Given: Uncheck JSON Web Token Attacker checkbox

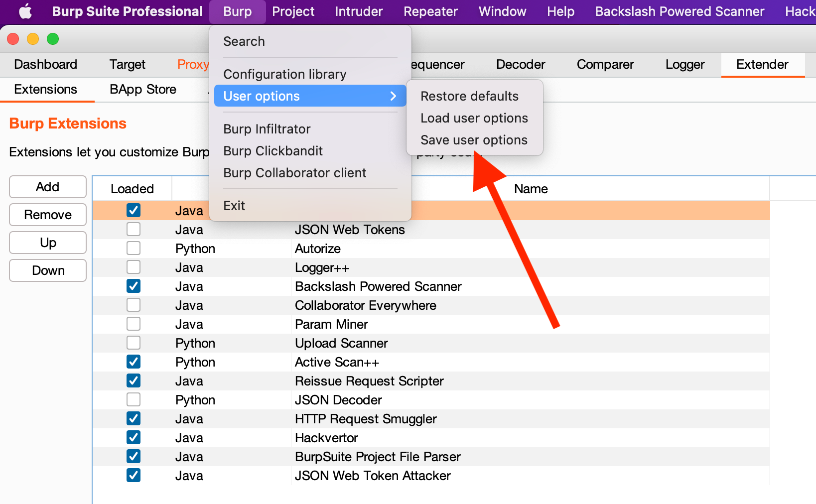Looking at the screenshot, I should click(134, 475).
